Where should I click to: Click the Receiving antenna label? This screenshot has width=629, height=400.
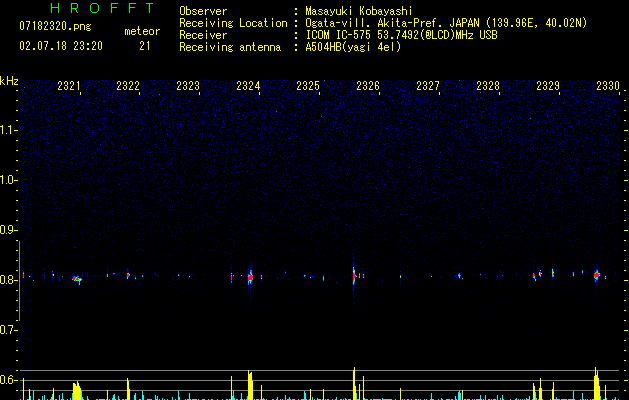click(x=230, y=47)
